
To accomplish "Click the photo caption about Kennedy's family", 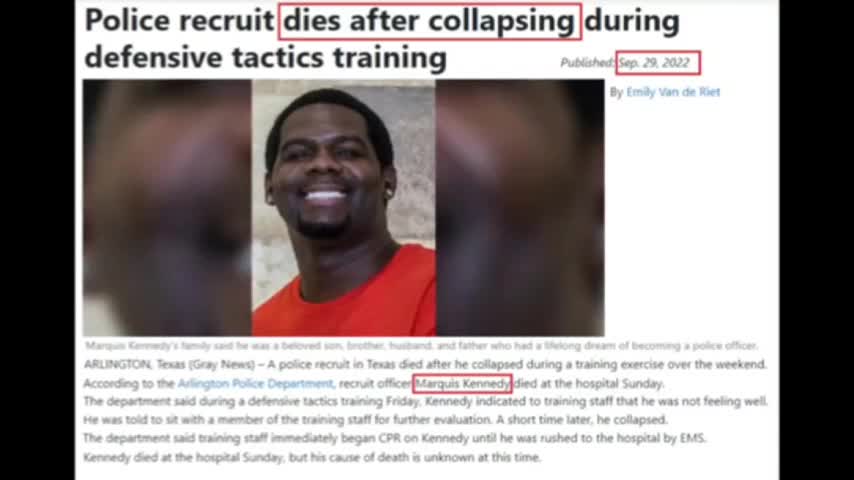I will [x=421, y=345].
